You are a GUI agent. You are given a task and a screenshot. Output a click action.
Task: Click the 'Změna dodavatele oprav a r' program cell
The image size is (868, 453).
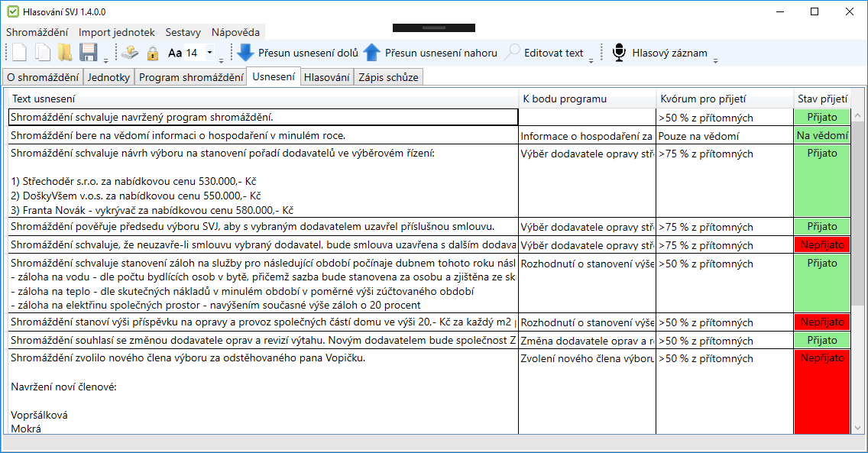587,341
